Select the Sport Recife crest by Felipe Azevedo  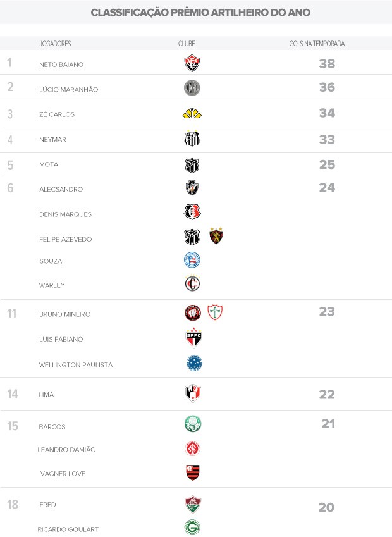pyautogui.click(x=216, y=236)
